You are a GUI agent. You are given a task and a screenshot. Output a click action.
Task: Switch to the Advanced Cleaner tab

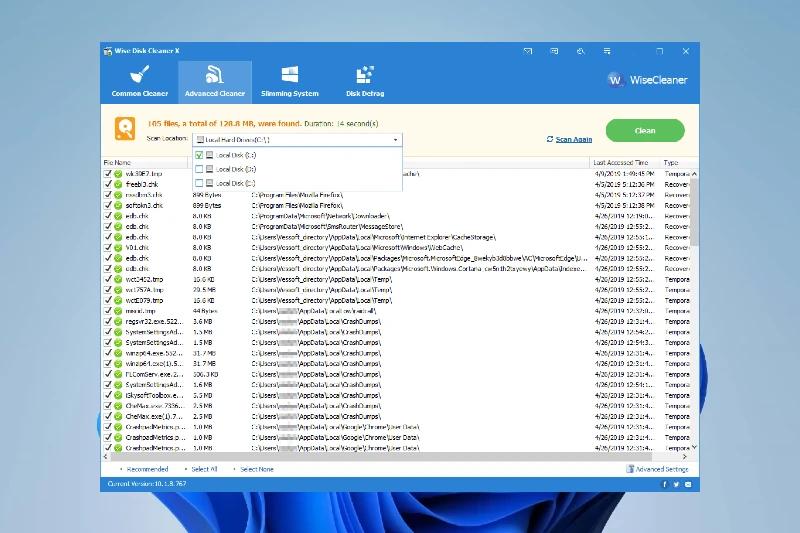pyautogui.click(x=215, y=82)
